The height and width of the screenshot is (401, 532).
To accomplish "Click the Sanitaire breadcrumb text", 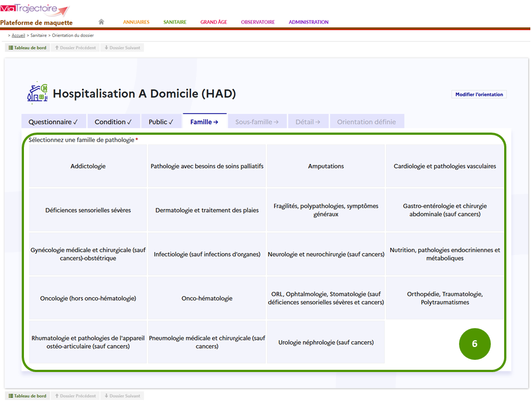I will click(38, 35).
